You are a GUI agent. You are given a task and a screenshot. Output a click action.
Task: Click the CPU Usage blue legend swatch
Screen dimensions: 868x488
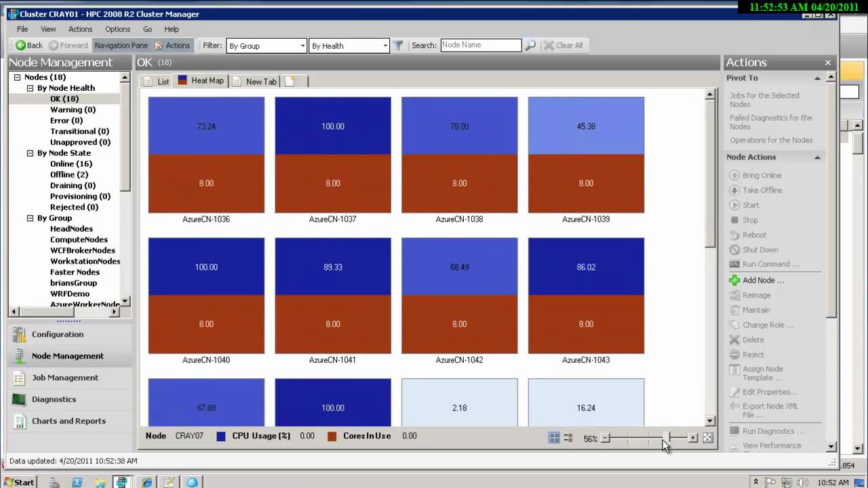[221, 436]
